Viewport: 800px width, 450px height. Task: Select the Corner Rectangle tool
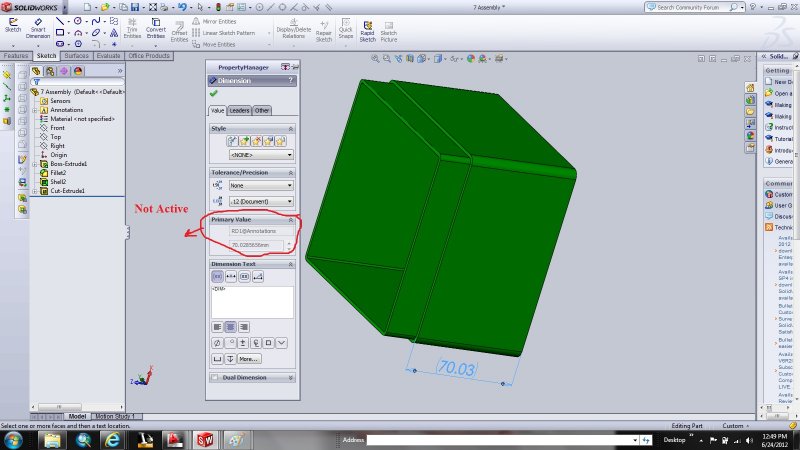(x=60, y=33)
